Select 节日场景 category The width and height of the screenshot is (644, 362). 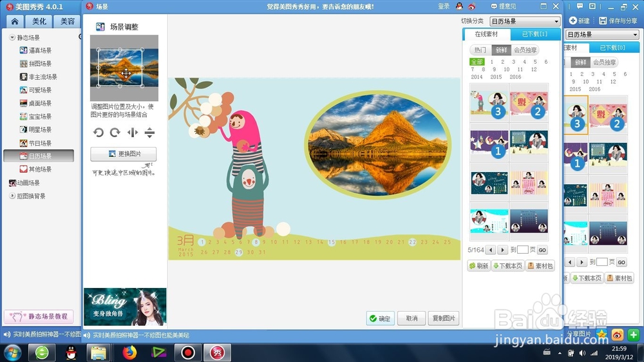coord(35,143)
